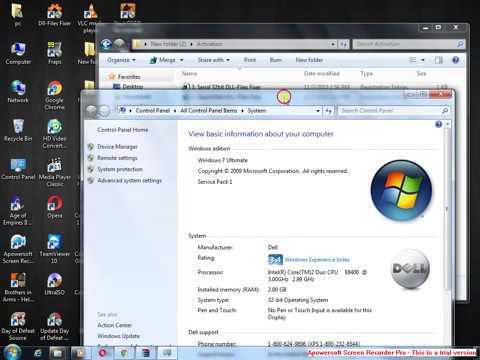Toggle the preview pane in Explorer window
Image resolution: width=480 pixels, height=360 pixels.
click(x=439, y=60)
